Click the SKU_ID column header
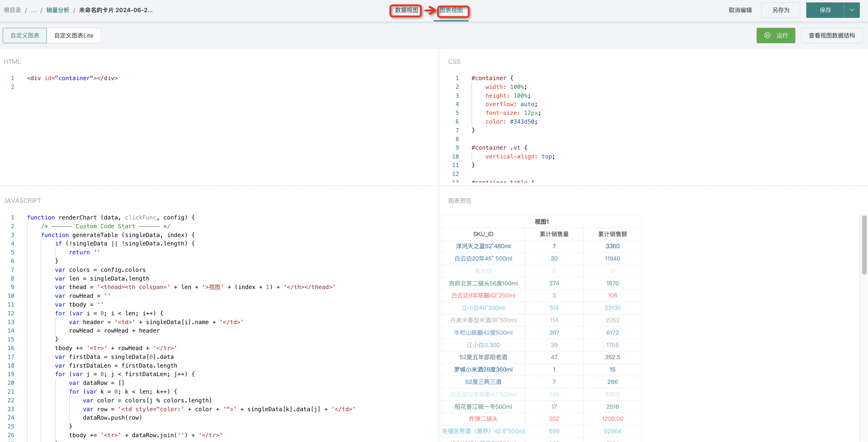Image resolution: width=868 pixels, height=442 pixels. point(483,234)
